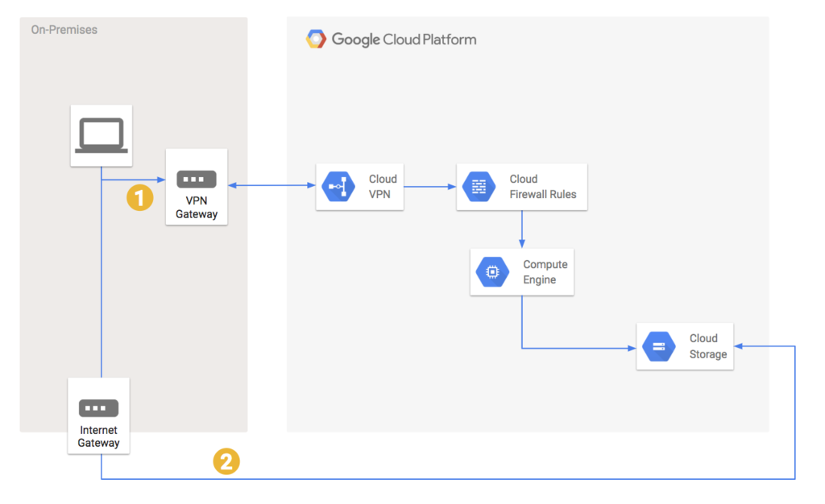825x504 pixels.
Task: Select the orange badge numbered 2
Action: click(226, 461)
